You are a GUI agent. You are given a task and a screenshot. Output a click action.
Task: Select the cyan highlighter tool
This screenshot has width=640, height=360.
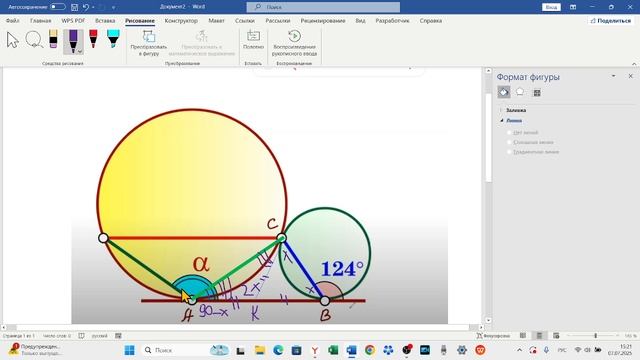113,39
